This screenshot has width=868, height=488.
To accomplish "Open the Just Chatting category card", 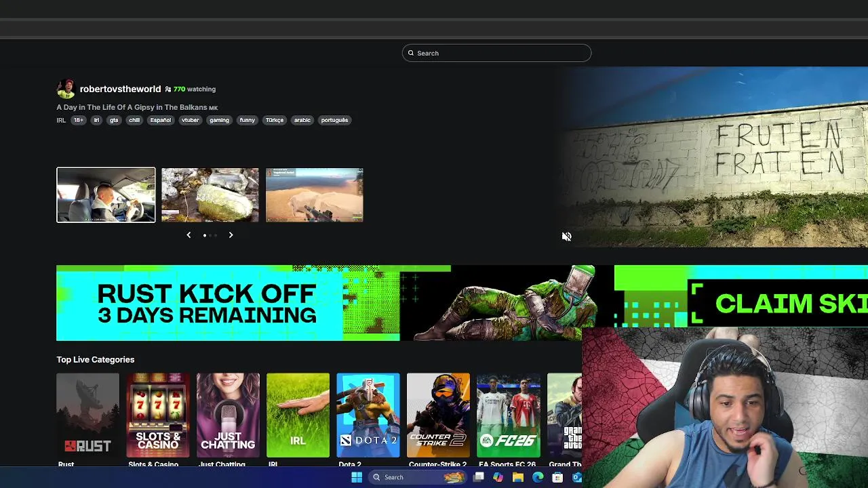I will tap(228, 415).
